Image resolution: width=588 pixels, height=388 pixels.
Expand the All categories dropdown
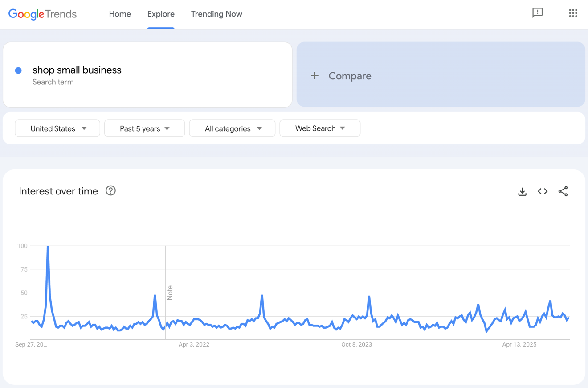232,128
